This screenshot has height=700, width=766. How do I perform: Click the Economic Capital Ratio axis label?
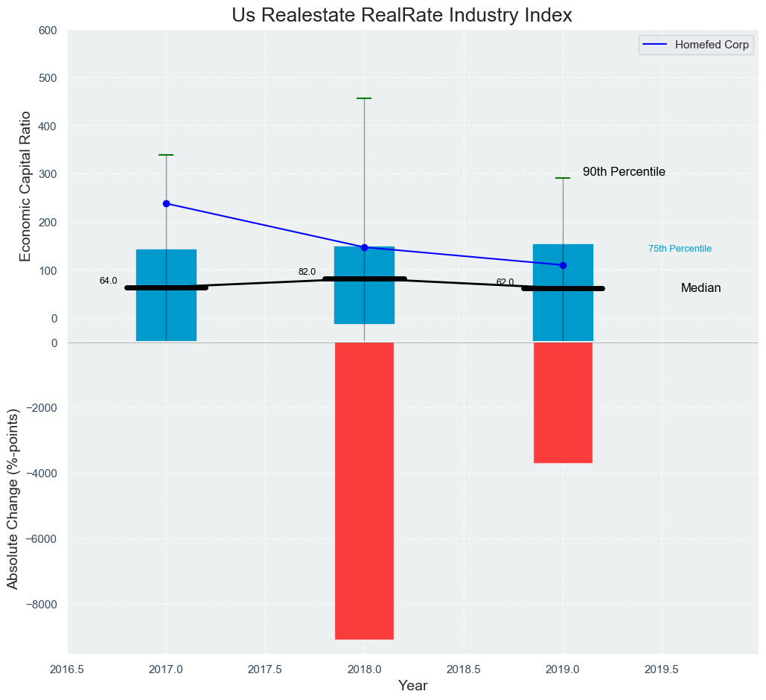pos(25,186)
